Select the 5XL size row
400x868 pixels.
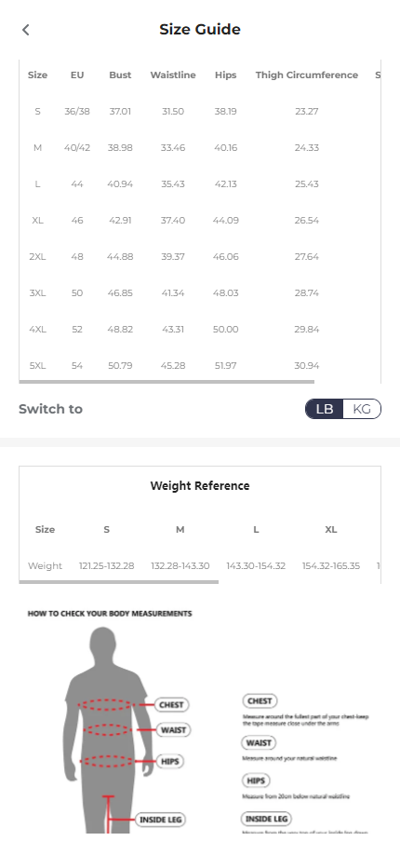(x=200, y=365)
